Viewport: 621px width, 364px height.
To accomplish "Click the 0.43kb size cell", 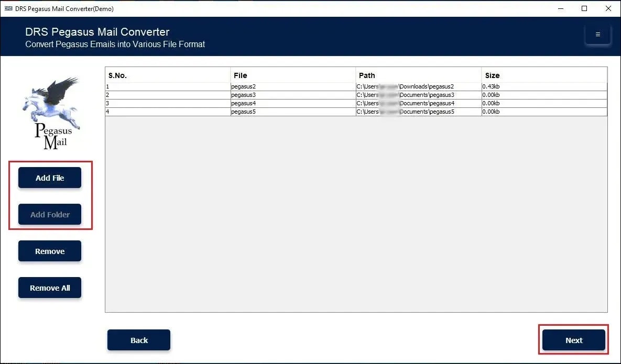I will (x=544, y=86).
